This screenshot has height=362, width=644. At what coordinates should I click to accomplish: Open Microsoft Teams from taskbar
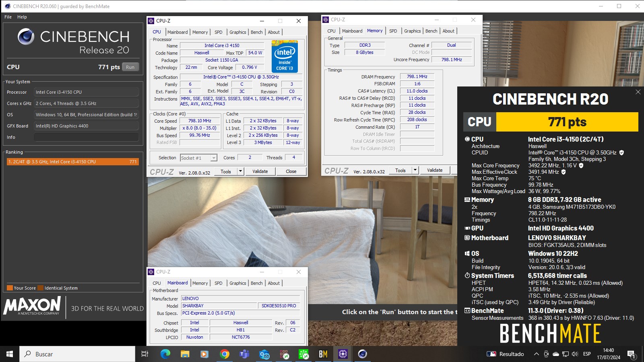(x=244, y=354)
